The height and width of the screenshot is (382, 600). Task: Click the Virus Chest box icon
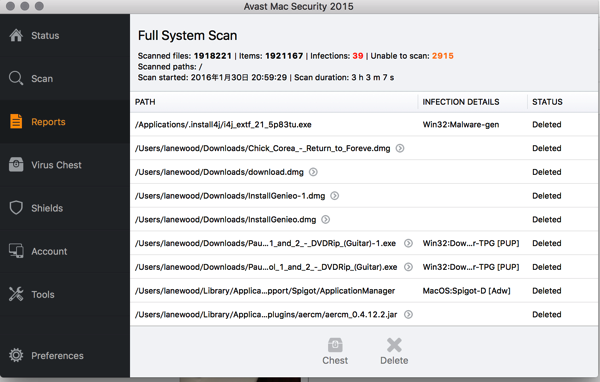(16, 165)
